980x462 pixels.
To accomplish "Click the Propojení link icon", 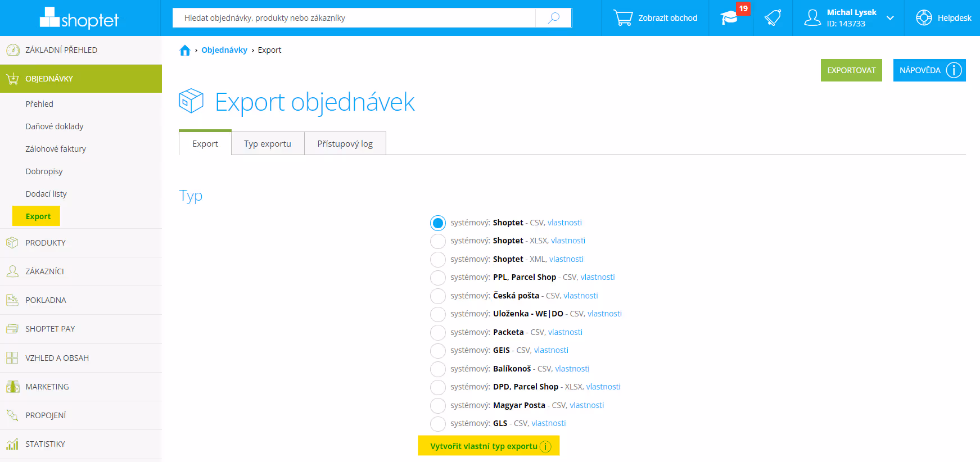I will coord(12,415).
